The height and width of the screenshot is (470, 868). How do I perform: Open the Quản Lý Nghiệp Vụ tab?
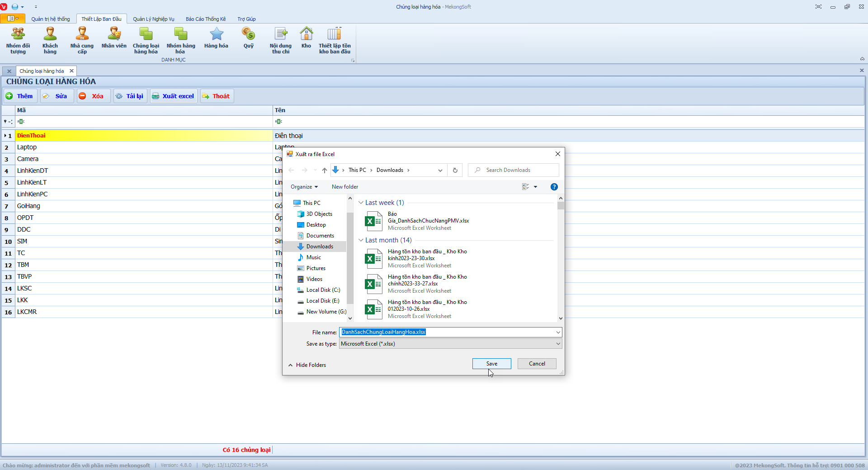(x=153, y=19)
